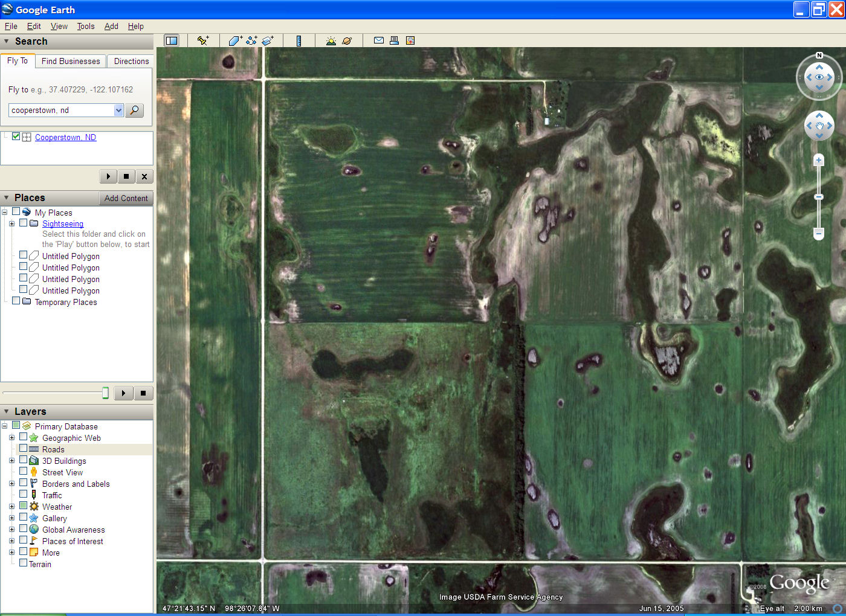Viewport: 846px width, 616px height.
Task: Select the Add Polygon tool
Action: pyautogui.click(x=235, y=40)
